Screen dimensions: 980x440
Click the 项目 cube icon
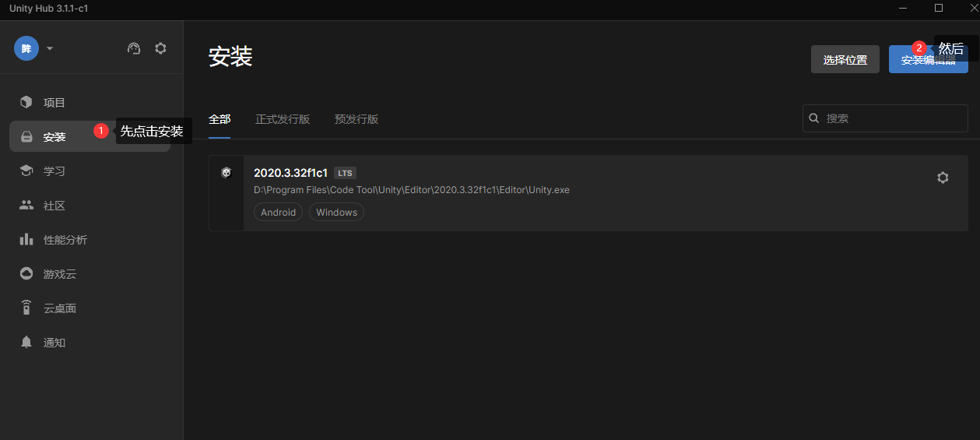tap(26, 102)
